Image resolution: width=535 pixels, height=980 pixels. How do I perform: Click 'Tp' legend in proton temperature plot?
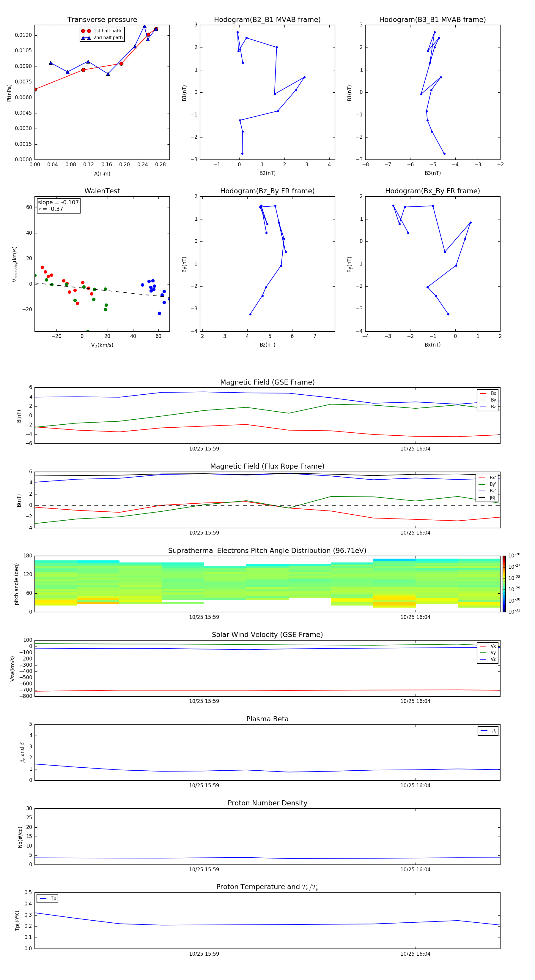point(48,899)
